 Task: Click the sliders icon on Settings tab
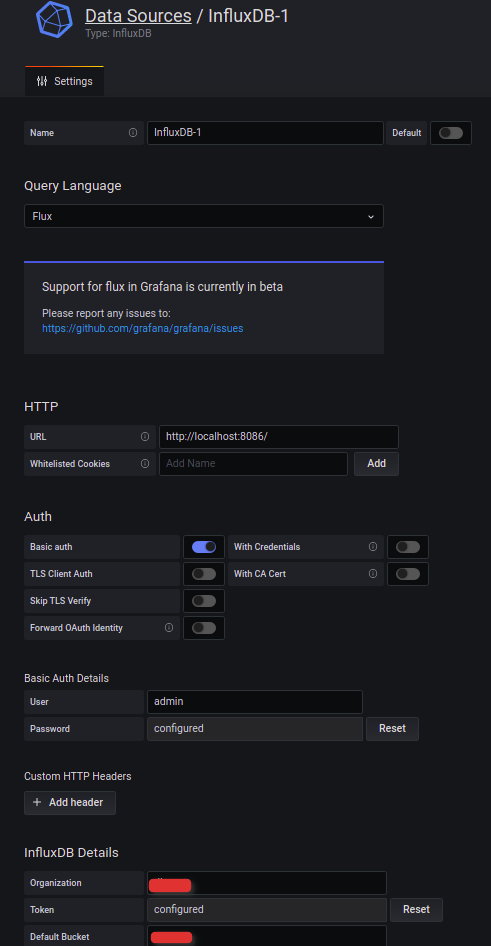point(42,81)
